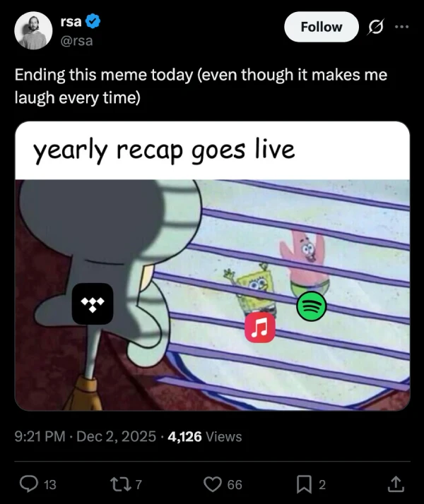The height and width of the screenshot is (504, 424).
Task: Bookmark the post with the bookmark icon
Action: pos(304,484)
